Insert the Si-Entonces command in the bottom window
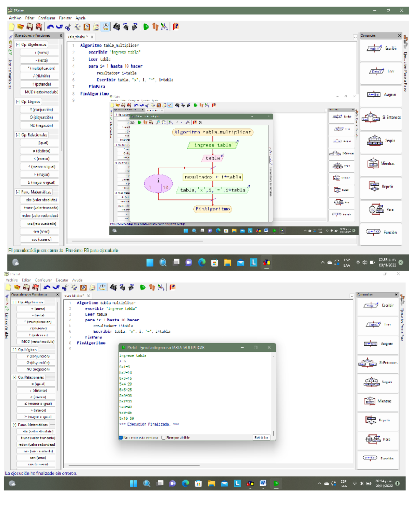This screenshot has height=532, width=411. click(x=378, y=362)
